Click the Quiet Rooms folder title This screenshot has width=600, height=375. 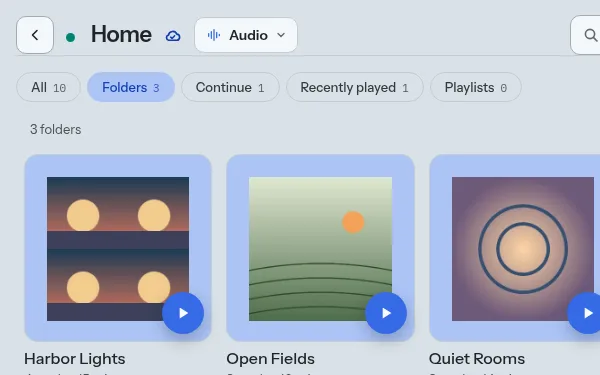[x=477, y=359]
